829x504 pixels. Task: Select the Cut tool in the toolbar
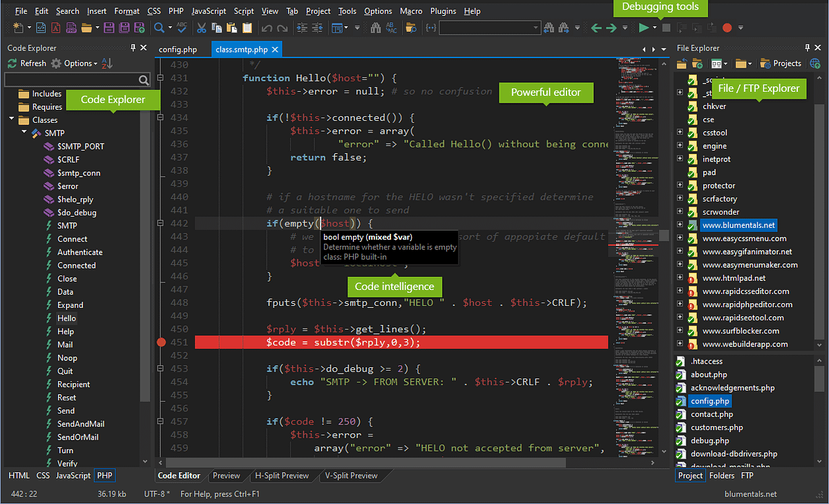[x=202, y=28]
